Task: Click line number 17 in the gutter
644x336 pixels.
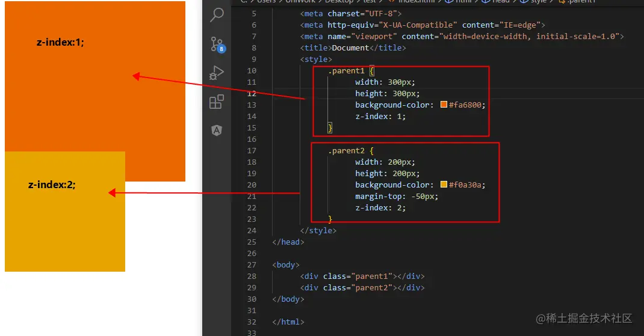Action: [x=252, y=150]
